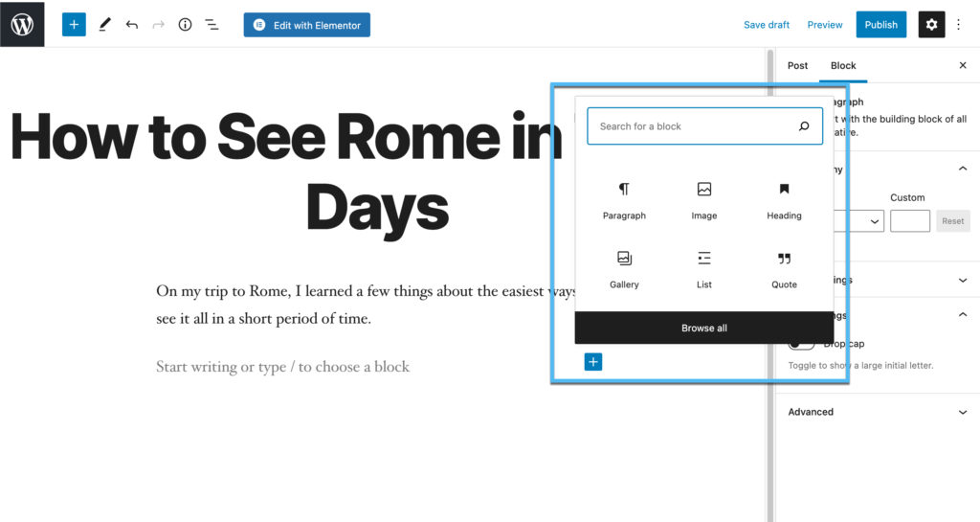Open the three-dot Options menu
This screenshot has height=522, width=980.
(x=959, y=25)
